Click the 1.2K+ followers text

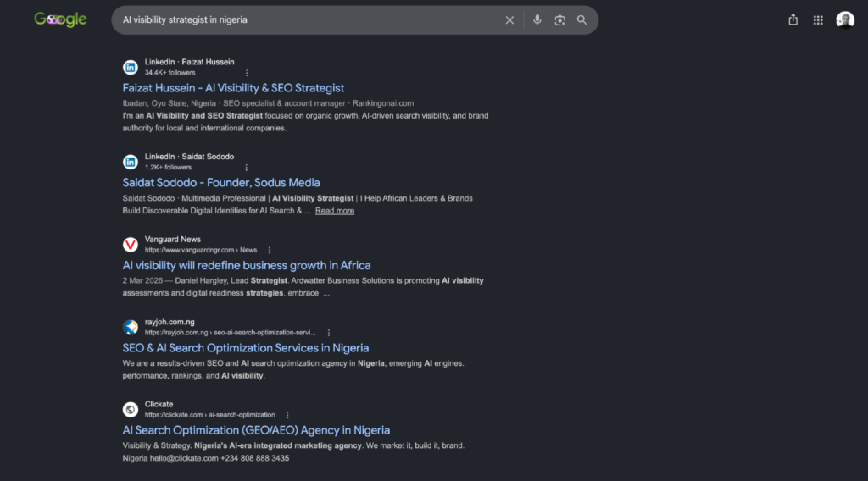[x=169, y=167]
